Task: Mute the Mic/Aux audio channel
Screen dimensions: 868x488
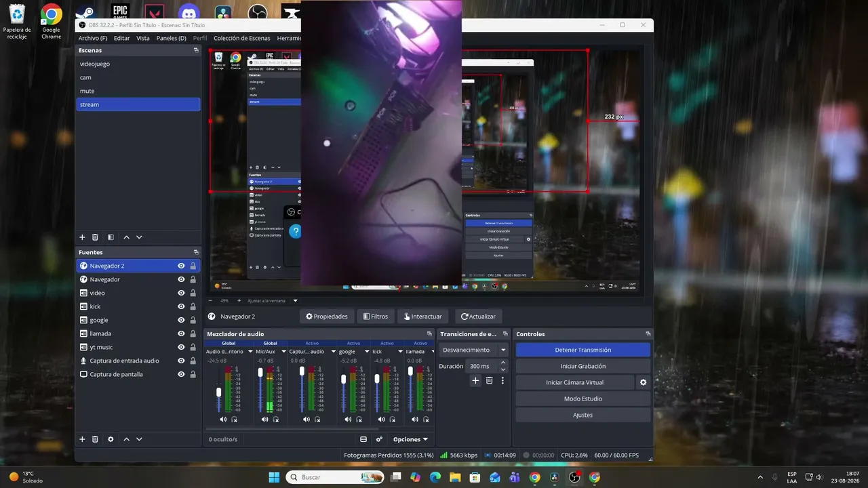Action: point(264,420)
